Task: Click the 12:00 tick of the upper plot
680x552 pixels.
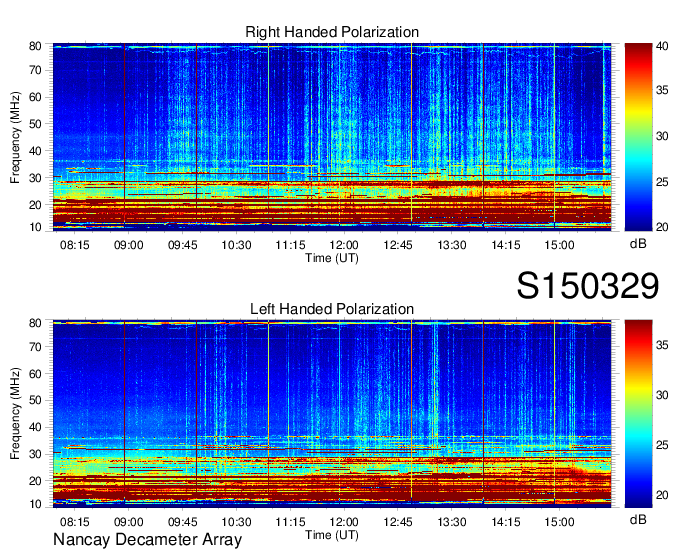Action: coord(344,245)
